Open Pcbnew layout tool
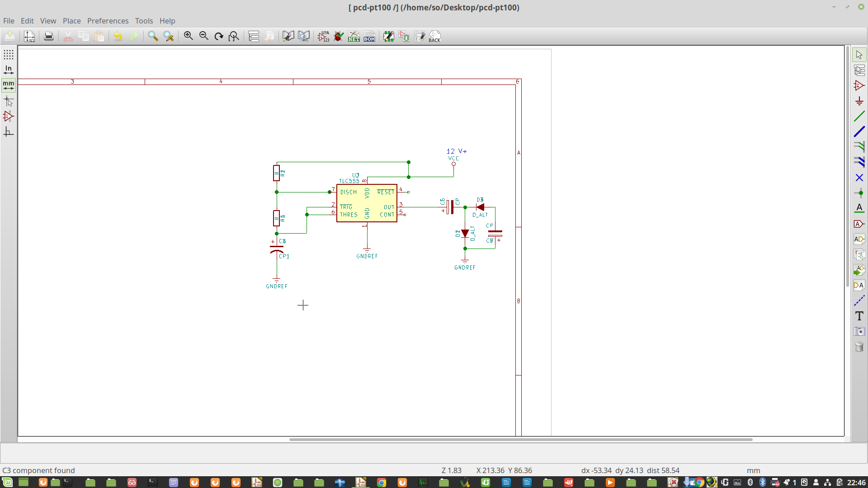Image resolution: width=868 pixels, height=488 pixels. click(420, 37)
